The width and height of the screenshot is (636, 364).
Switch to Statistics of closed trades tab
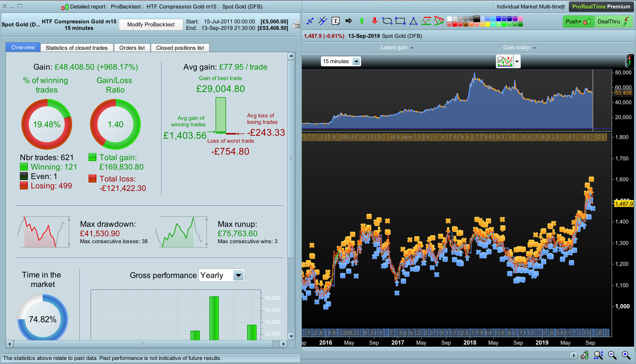coord(77,48)
